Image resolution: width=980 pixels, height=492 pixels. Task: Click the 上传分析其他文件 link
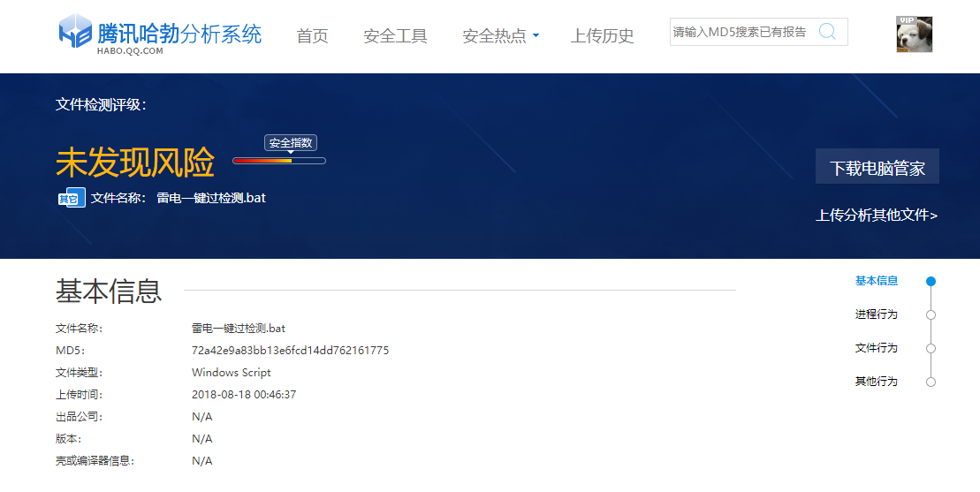(877, 216)
